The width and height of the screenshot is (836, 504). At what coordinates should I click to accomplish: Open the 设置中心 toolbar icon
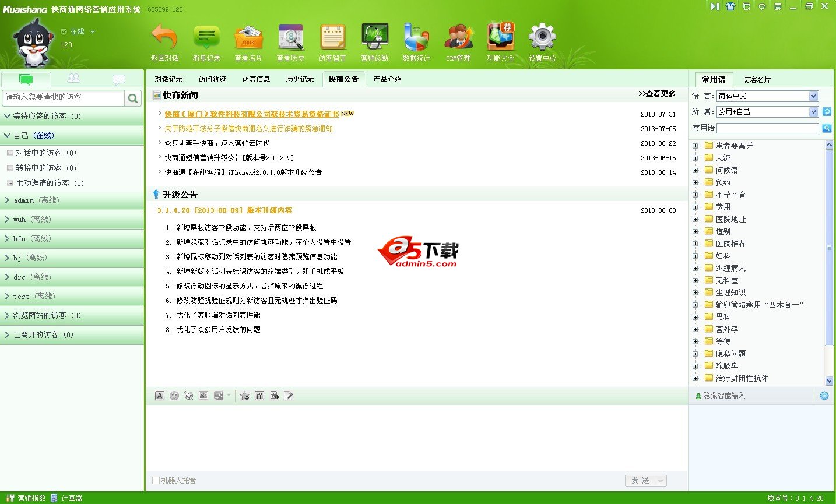click(542, 41)
